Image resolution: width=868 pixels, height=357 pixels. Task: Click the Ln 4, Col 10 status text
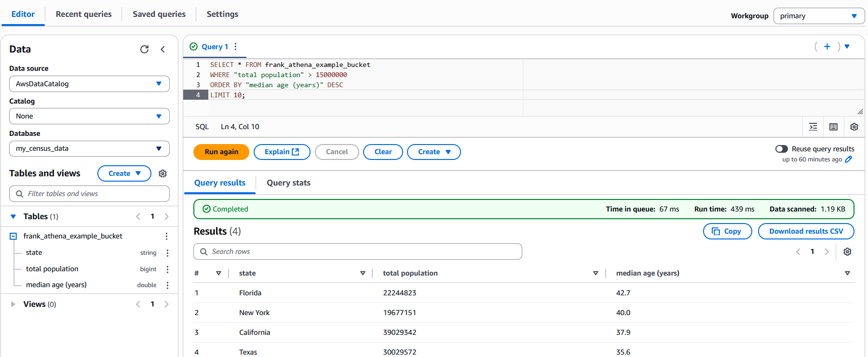240,127
